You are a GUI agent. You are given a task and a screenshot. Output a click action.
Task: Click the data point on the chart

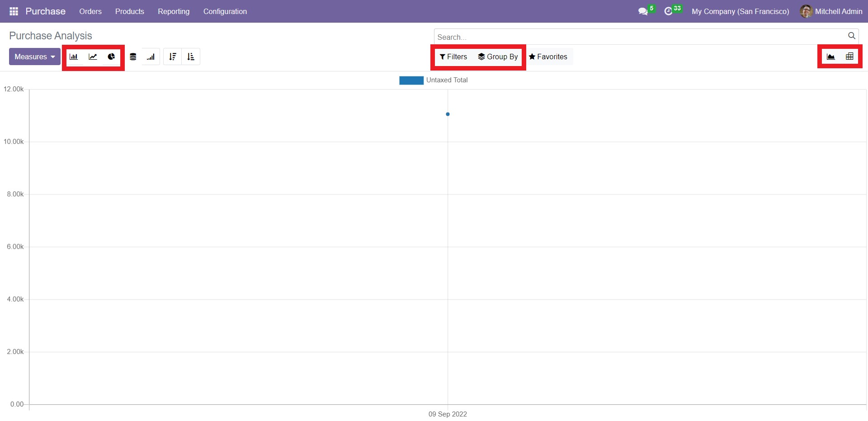click(x=448, y=114)
